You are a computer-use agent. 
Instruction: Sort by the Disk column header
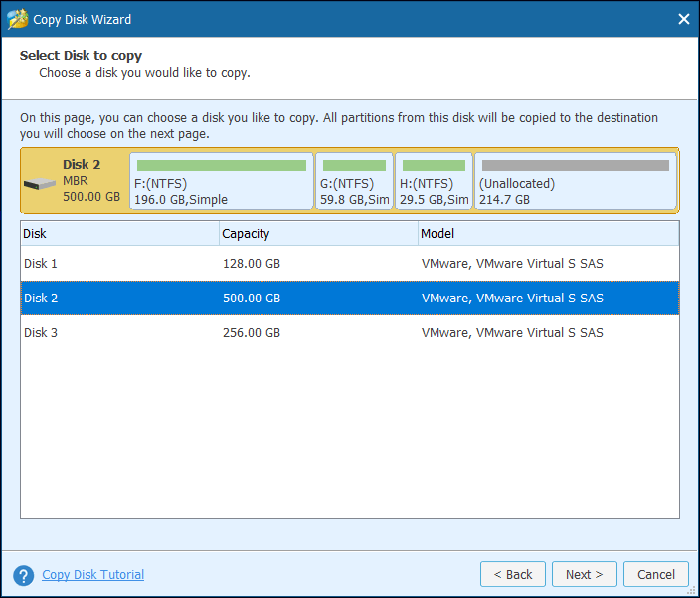[119, 233]
